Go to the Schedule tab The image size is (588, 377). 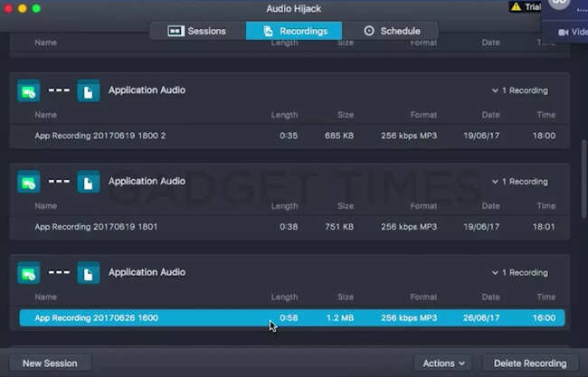390,31
